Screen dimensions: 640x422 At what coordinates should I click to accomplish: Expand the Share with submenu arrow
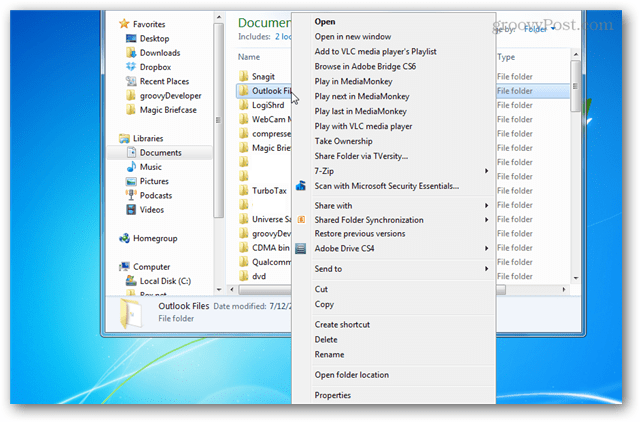tap(486, 205)
